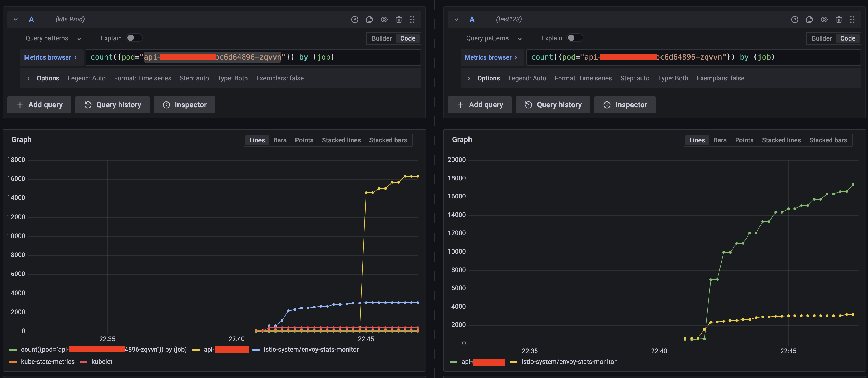The image size is (868, 378).
Task: Open query help icon in test123 panel
Action: coord(795,20)
